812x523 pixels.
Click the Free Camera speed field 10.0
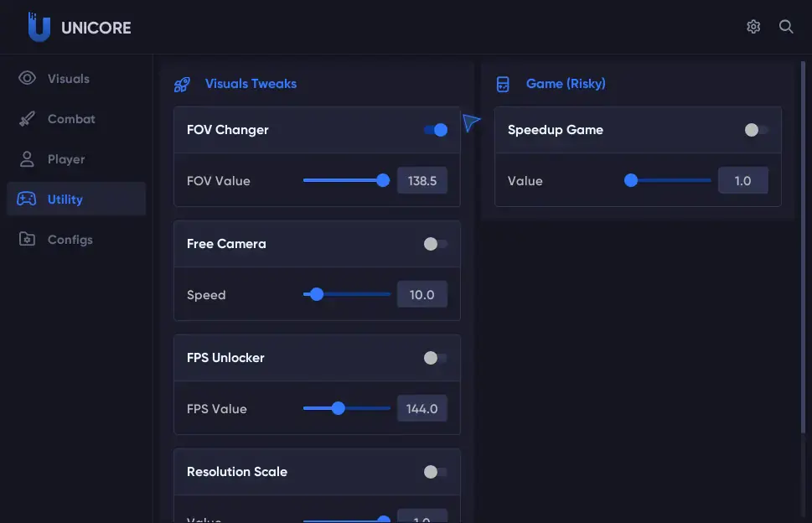pos(422,295)
